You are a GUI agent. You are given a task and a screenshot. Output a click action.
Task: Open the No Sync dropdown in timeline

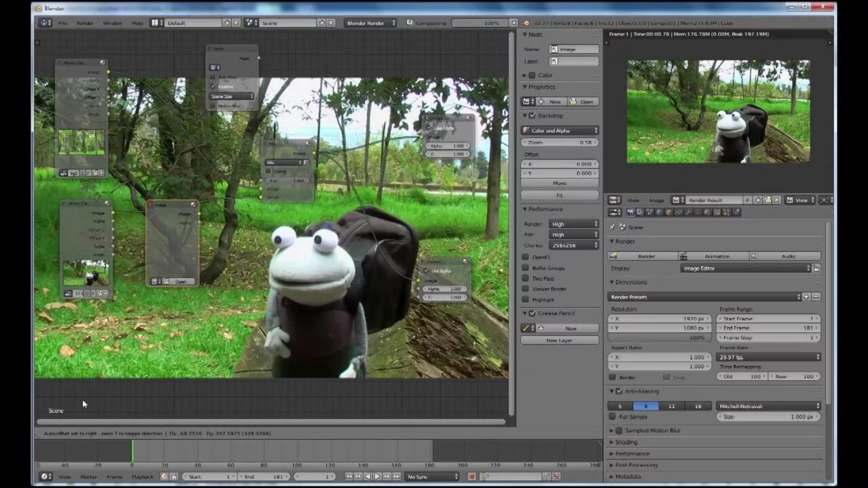[432, 476]
